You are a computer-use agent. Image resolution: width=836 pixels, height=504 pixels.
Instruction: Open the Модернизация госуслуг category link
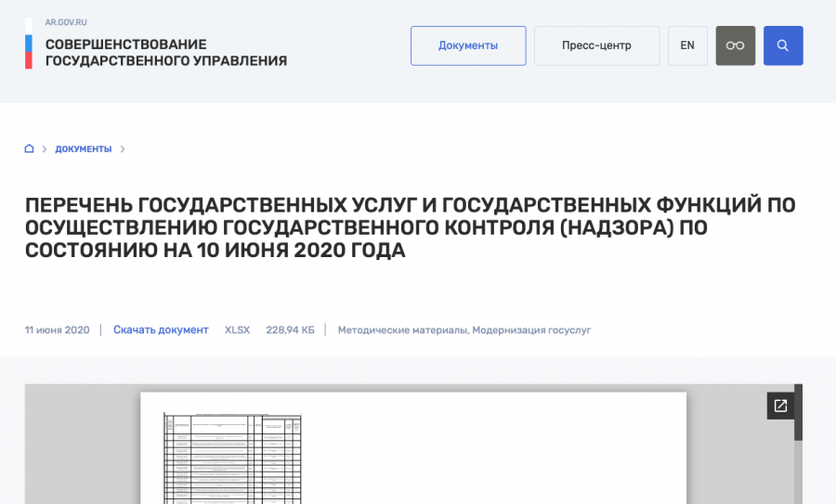pyautogui.click(x=531, y=330)
